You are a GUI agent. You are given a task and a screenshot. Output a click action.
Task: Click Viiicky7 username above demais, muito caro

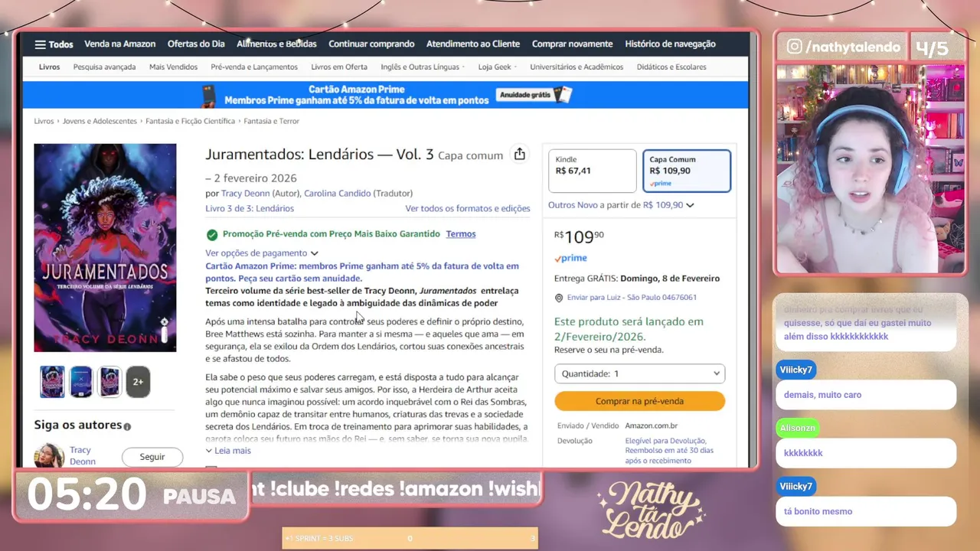795,370
